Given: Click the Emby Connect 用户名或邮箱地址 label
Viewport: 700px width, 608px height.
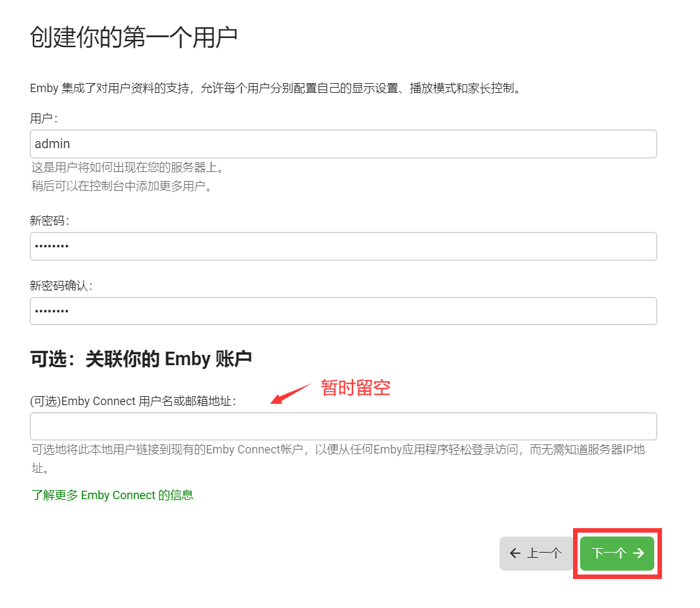Looking at the screenshot, I should pos(133,401).
